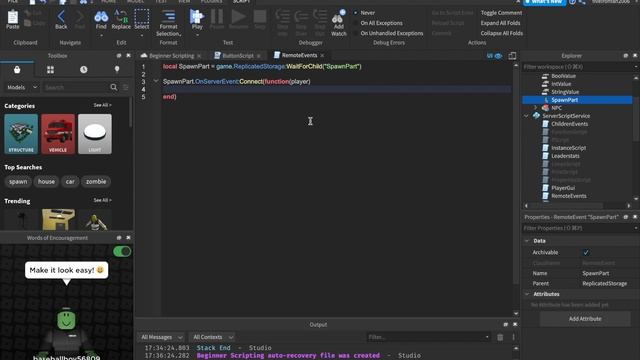Toggle Words of Encouragement switch

click(122, 251)
